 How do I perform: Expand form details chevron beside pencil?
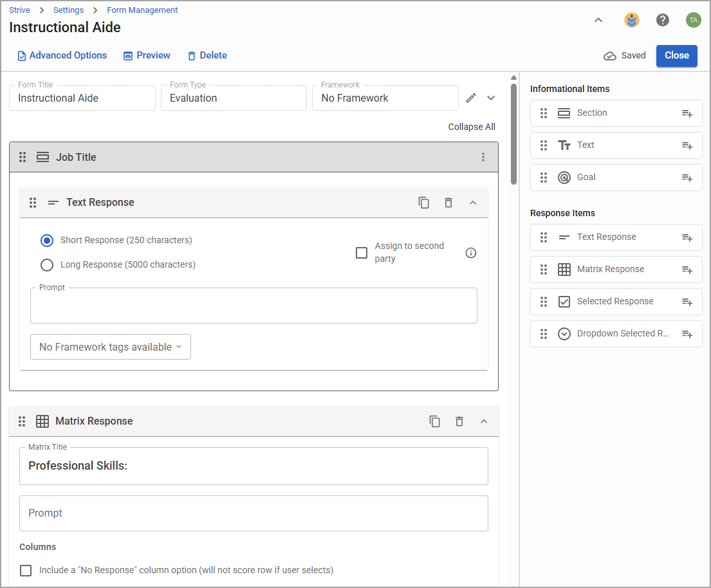[491, 98]
